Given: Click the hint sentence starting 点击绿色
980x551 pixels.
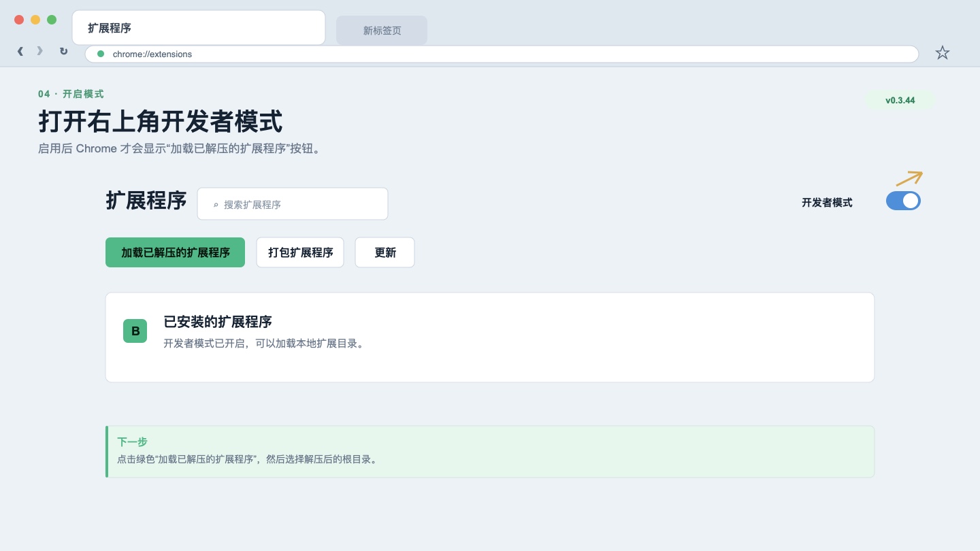Looking at the screenshot, I should pyautogui.click(x=248, y=459).
